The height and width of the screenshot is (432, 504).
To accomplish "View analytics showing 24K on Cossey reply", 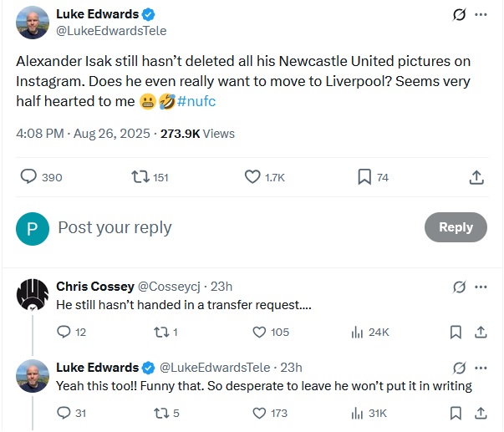I will pos(357,333).
